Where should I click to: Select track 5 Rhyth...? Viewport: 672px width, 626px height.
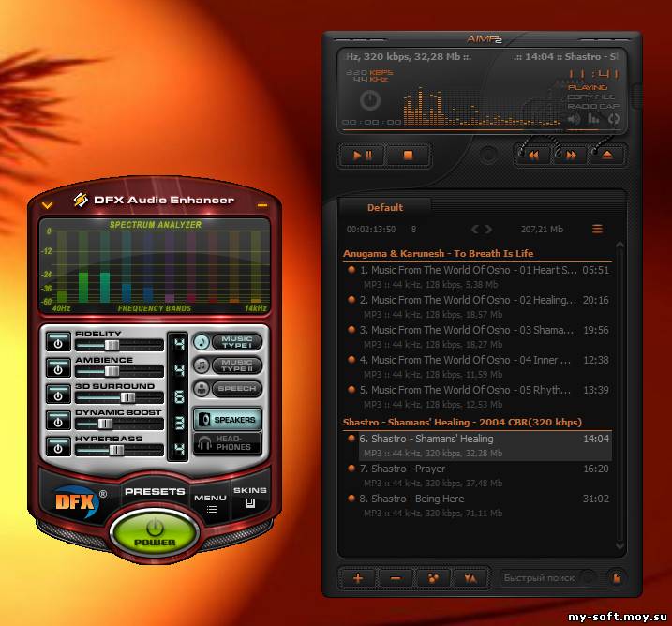tap(478, 396)
